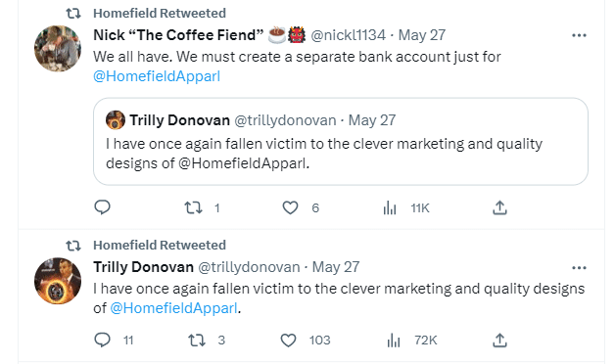Open the first Homefield Retweeted label
The image size is (615, 364).
click(x=160, y=14)
